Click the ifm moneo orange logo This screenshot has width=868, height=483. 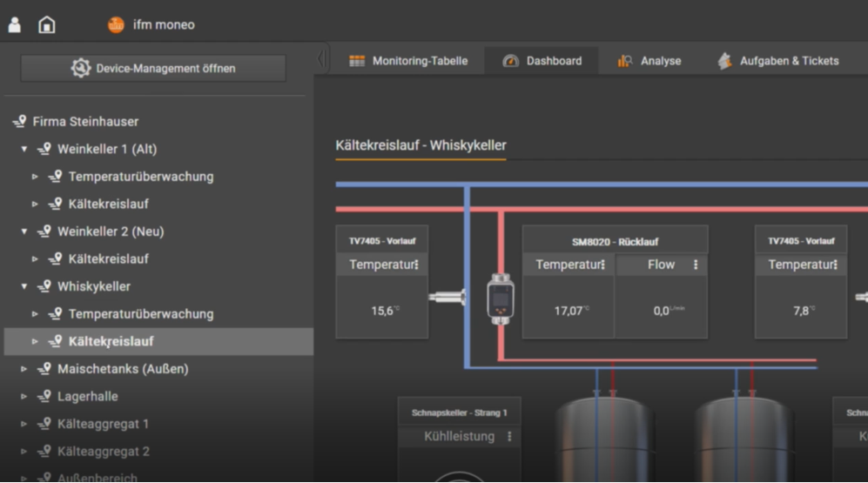click(x=116, y=25)
